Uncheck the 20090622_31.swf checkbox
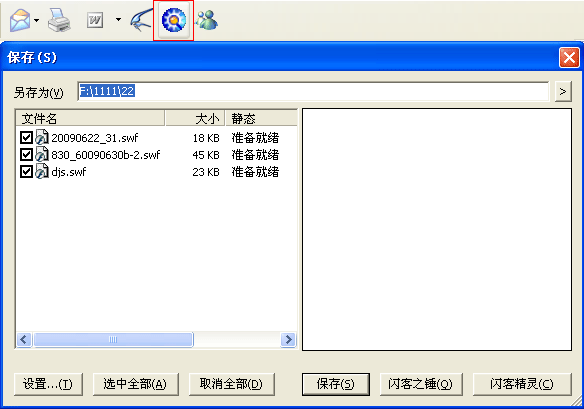This screenshot has width=584, height=409. pyautogui.click(x=26, y=137)
